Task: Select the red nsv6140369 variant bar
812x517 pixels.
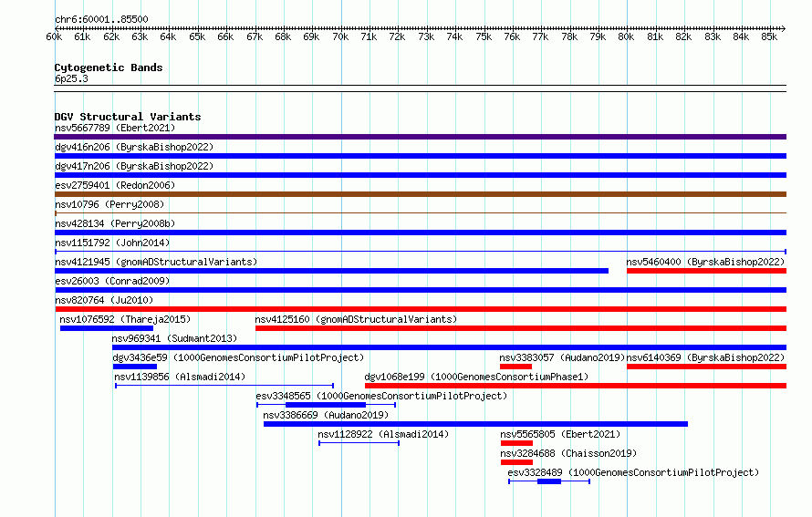Action: (706, 367)
